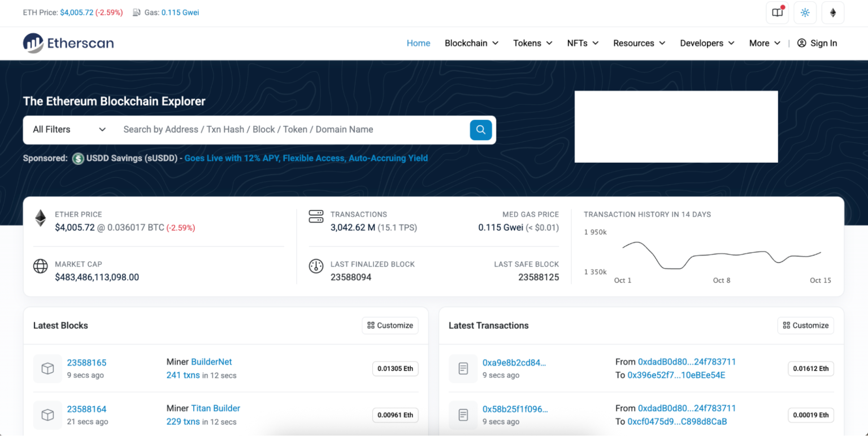The image size is (868, 436).
Task: Customize the Latest Transactions panel
Action: (805, 325)
